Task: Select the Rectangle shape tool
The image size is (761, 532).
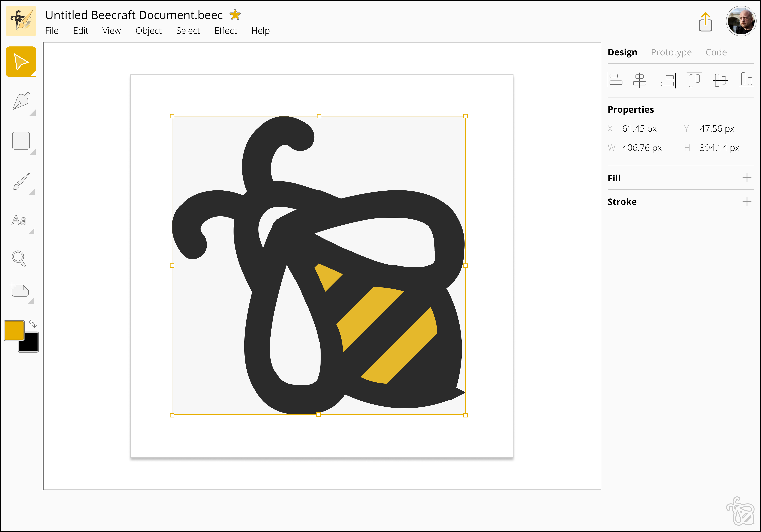Action: [x=21, y=140]
